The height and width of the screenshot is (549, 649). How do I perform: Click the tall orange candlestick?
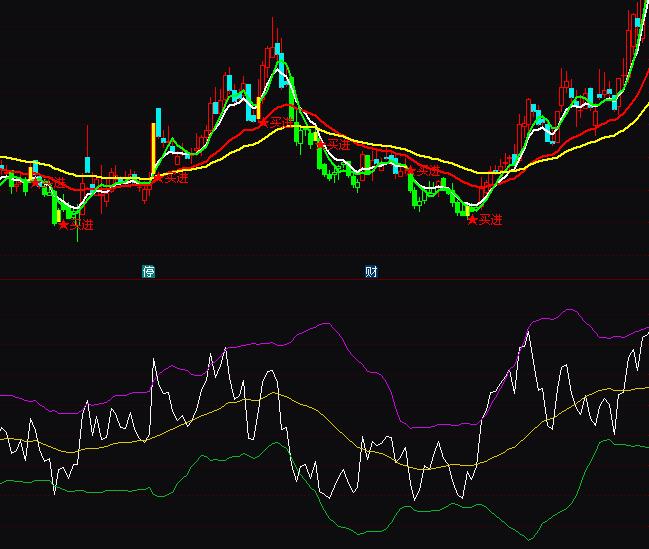coord(154,150)
